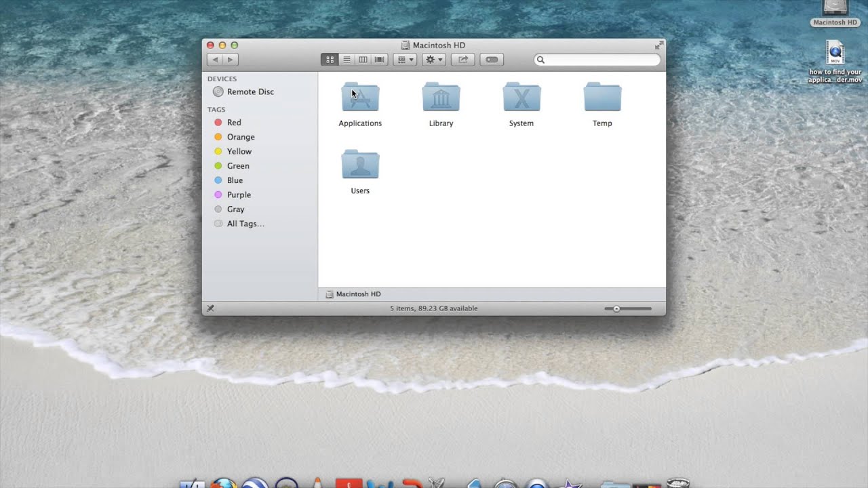This screenshot has width=868, height=488.
Task: Click the Edit Tags toolbar button
Action: (492, 60)
